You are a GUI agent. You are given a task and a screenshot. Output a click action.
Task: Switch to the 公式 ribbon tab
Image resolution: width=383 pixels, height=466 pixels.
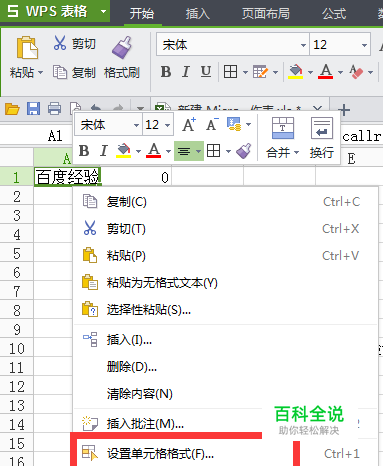(334, 13)
